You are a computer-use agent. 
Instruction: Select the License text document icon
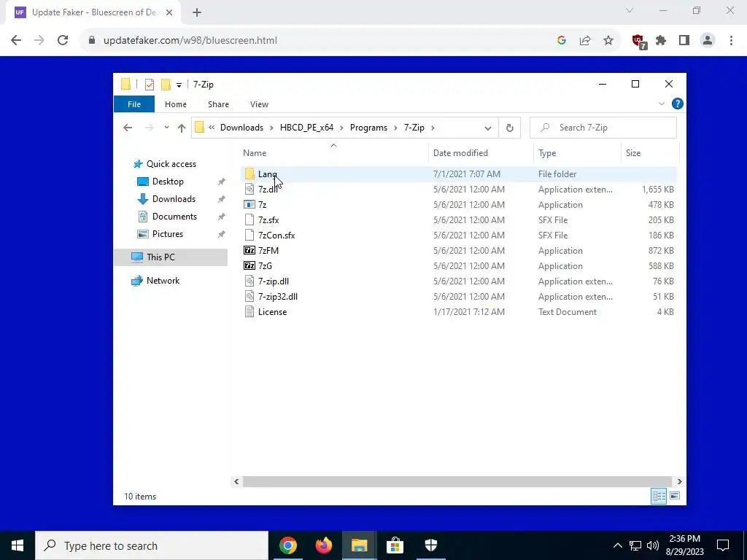coord(249,311)
